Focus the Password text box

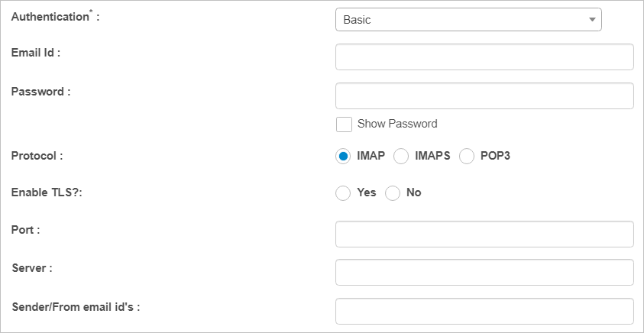[x=484, y=96]
